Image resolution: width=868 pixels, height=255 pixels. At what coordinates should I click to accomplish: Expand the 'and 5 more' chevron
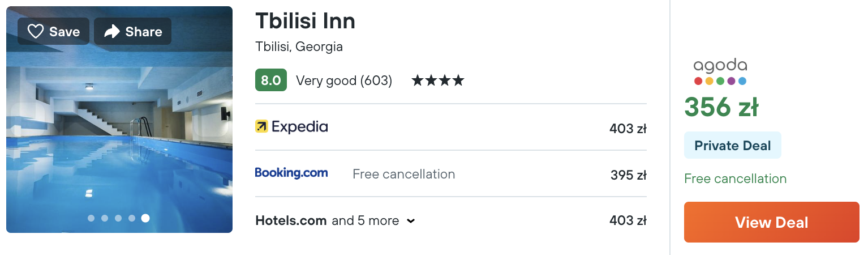411,221
